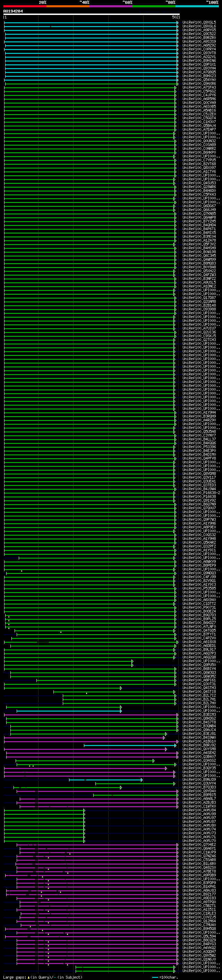Select hit label UniRef100_B9RZR0
This screenshot has width=222, height=980.
coord(199,38)
